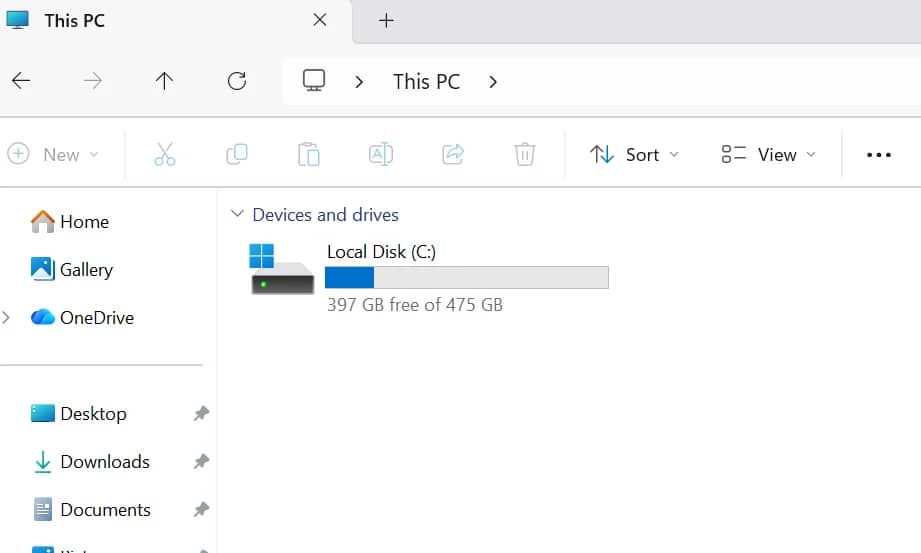This screenshot has height=553, width=921.
Task: Open Home in navigation pane
Action: pyautogui.click(x=70, y=222)
